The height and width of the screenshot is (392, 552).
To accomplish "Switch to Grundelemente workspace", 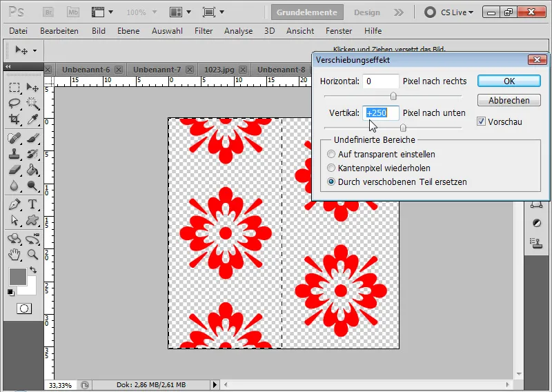I will [307, 12].
